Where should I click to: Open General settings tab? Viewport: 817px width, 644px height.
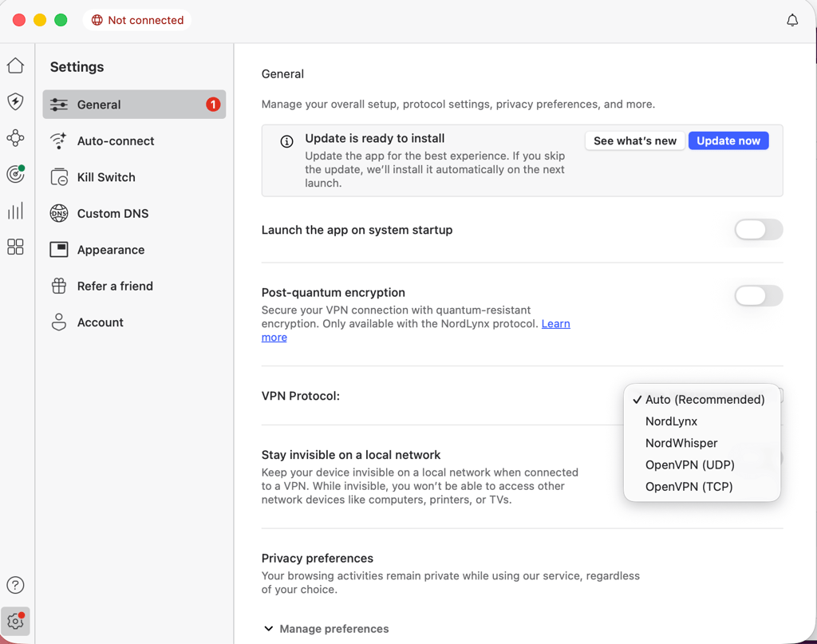click(x=134, y=105)
